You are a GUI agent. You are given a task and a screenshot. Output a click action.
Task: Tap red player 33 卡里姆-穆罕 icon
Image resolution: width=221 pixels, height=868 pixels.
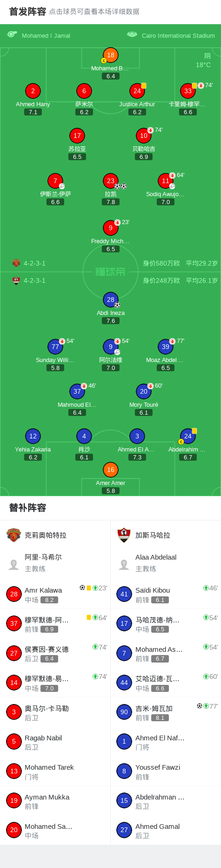[188, 91]
